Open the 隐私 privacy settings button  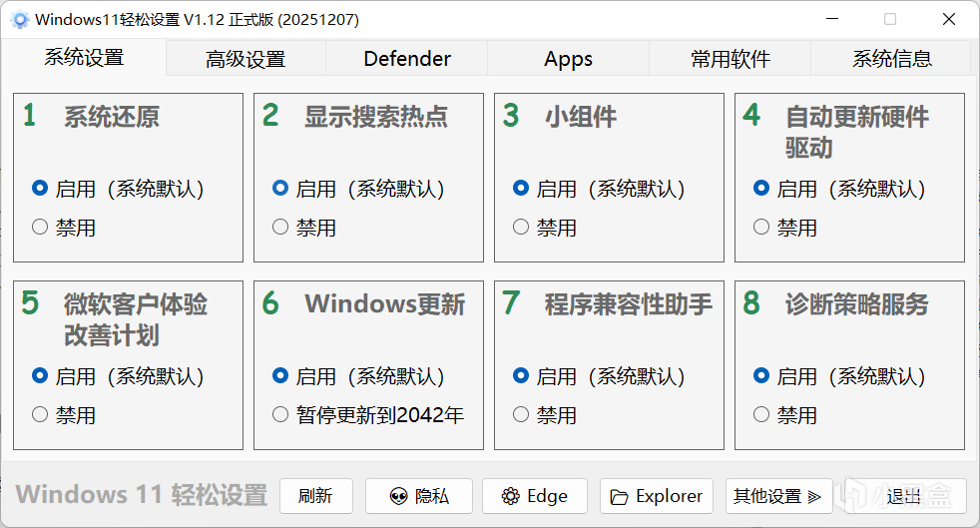click(x=418, y=496)
